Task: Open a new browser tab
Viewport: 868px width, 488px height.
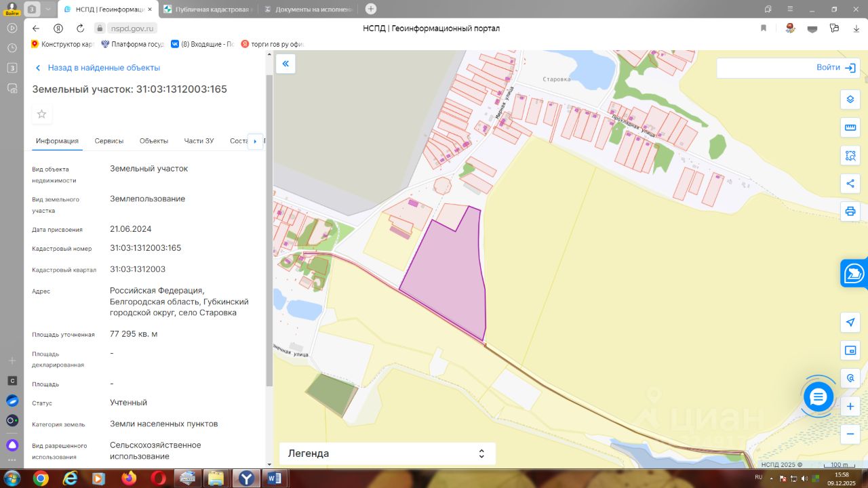Action: coord(370,9)
